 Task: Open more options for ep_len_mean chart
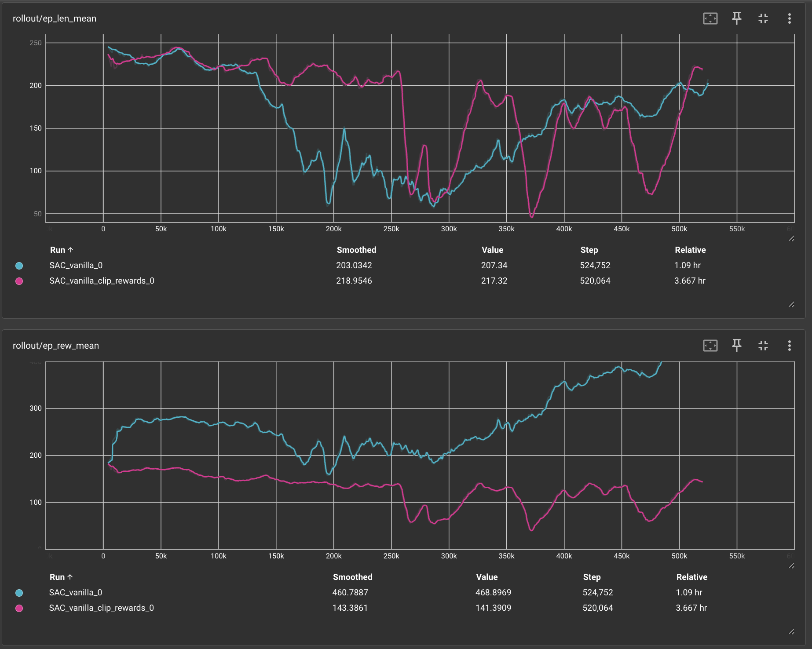(789, 18)
